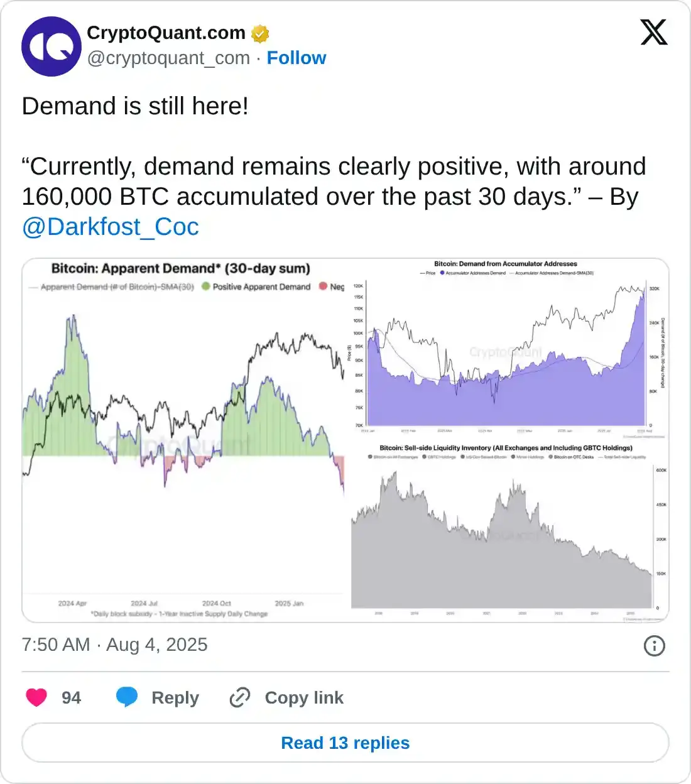Click the gold verified badge next to CryptoQuant.com
691x784 pixels.
[259, 33]
